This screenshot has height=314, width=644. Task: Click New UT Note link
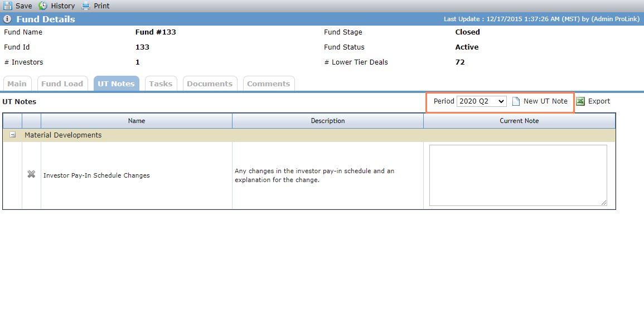click(x=545, y=101)
